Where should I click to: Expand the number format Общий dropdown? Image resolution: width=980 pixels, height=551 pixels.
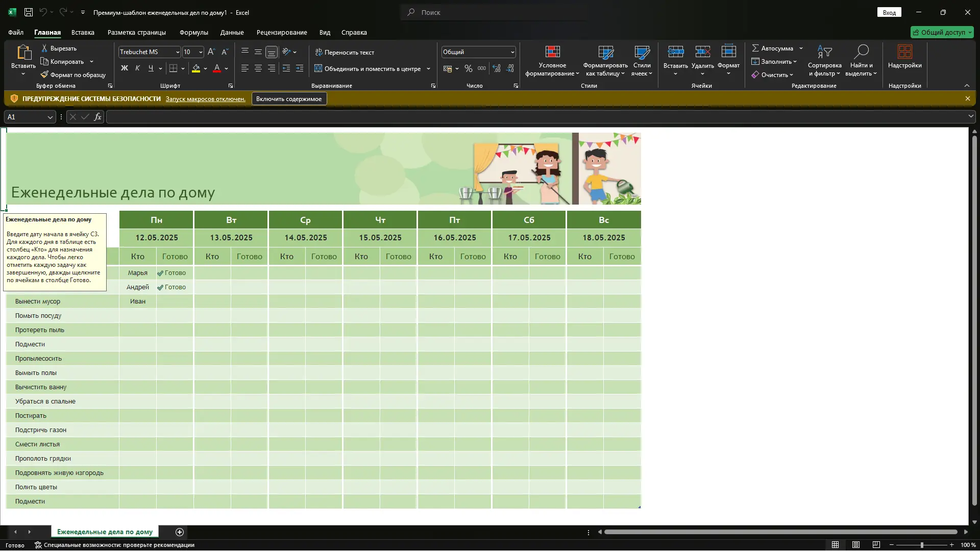512,52
